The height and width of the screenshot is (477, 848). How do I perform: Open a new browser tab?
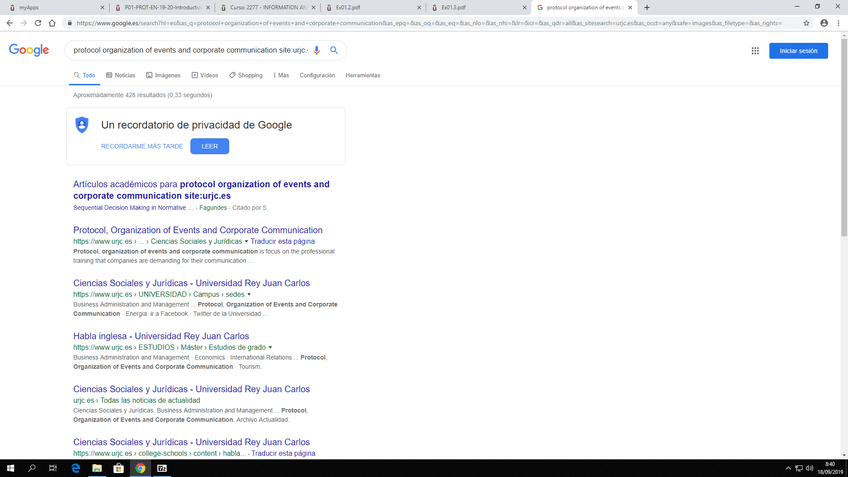[647, 8]
